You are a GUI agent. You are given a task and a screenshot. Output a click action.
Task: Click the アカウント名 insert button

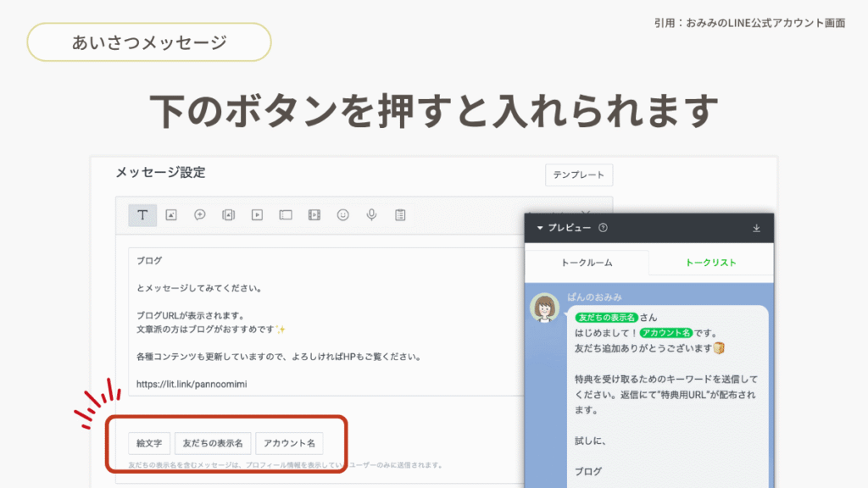[289, 443]
